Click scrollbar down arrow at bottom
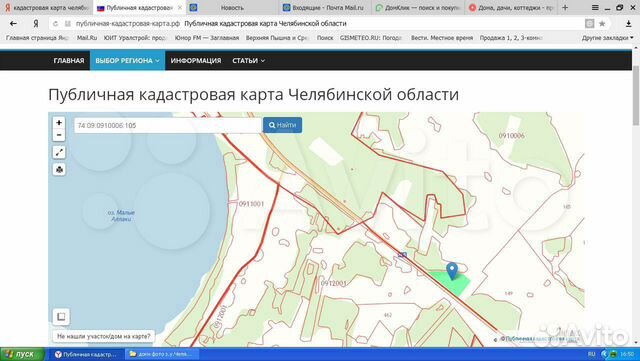Screen dimensions: 640x361 636,343
